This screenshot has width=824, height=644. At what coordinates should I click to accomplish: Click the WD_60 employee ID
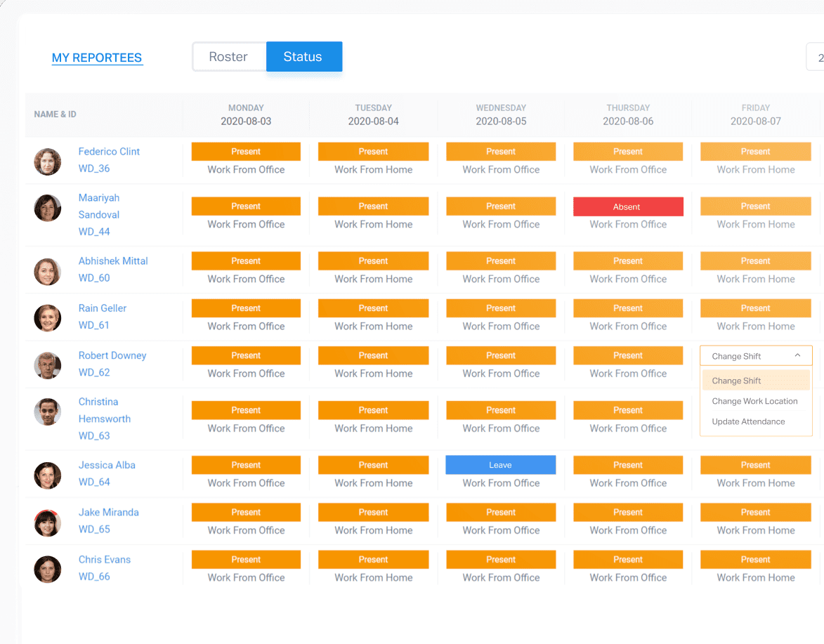pos(94,278)
